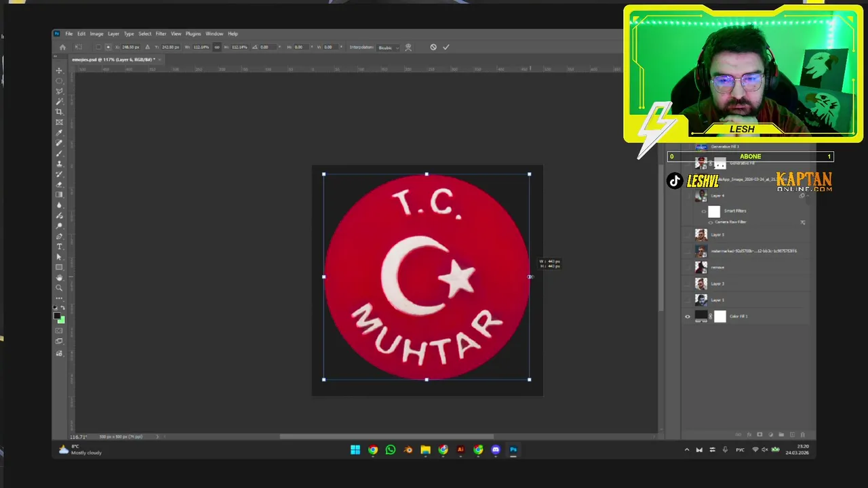Screen dimensions: 868x488
Task: Swap foreground and background colors
Action: tap(63, 308)
